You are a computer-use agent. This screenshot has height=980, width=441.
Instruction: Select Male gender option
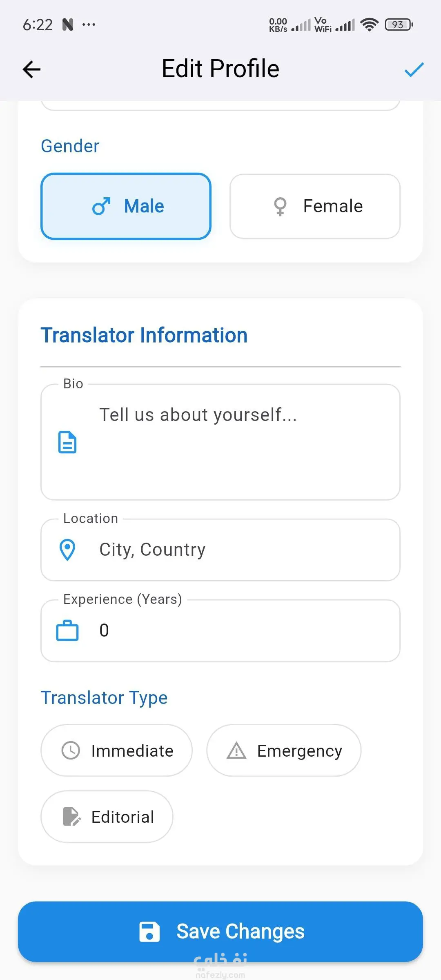(x=126, y=206)
